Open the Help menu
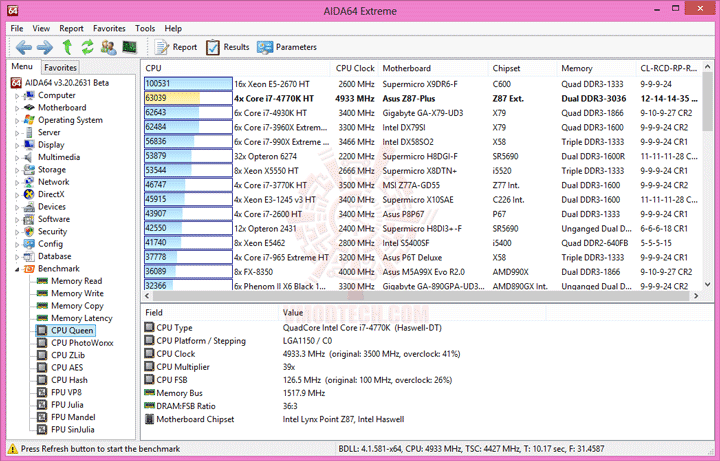Viewport: 720px width, 461px height. coord(173,28)
